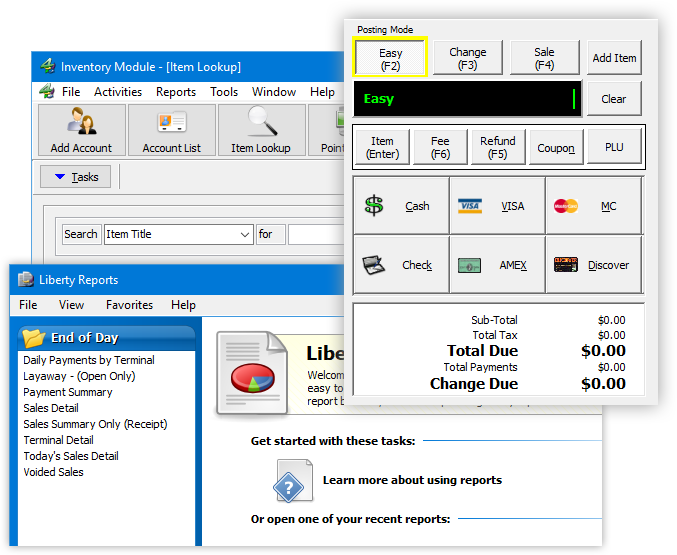Open the Favorites menu in Liberty Reports
Image resolution: width=677 pixels, height=555 pixels.
click(x=130, y=305)
